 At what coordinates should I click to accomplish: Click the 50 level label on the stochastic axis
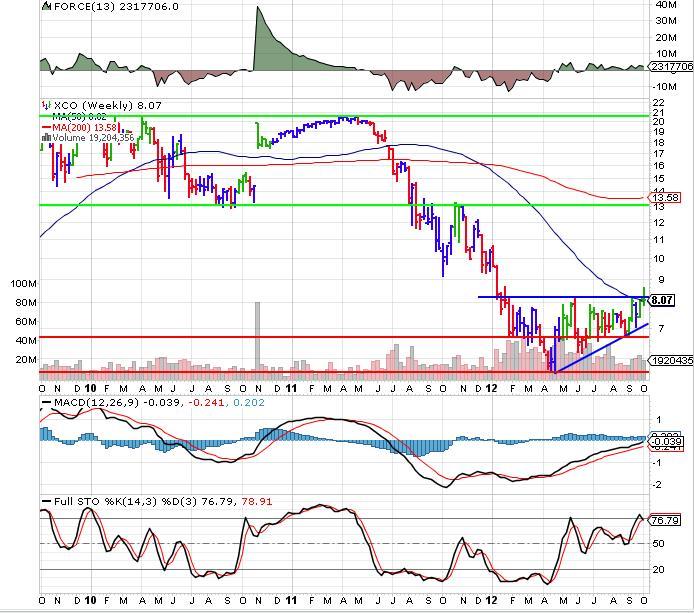659,544
